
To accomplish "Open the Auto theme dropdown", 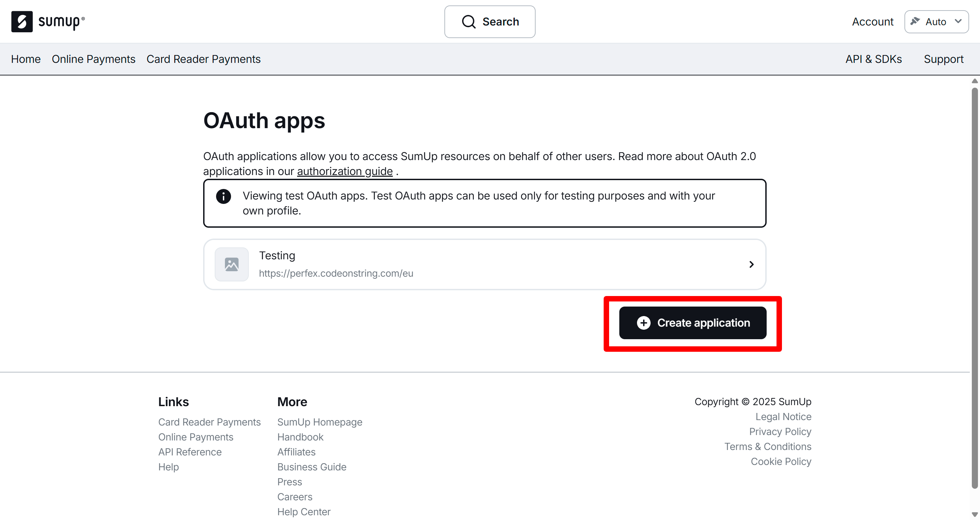I will 958,21.
